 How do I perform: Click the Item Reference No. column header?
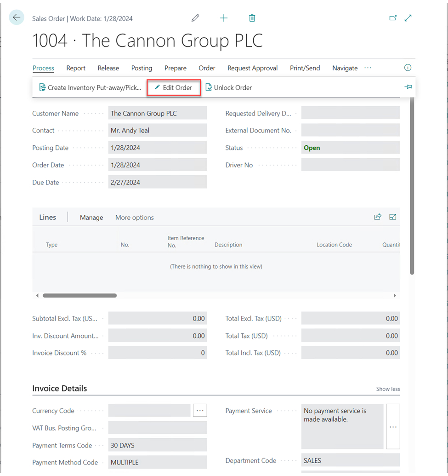click(186, 241)
